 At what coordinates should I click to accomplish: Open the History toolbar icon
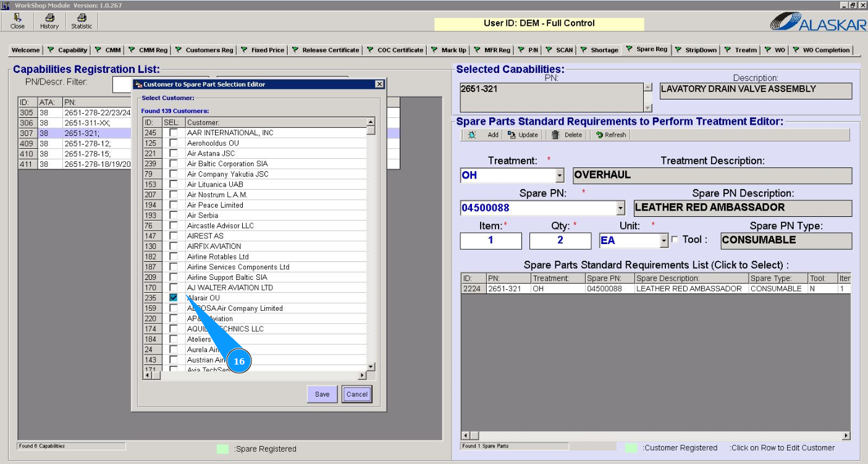coord(49,22)
